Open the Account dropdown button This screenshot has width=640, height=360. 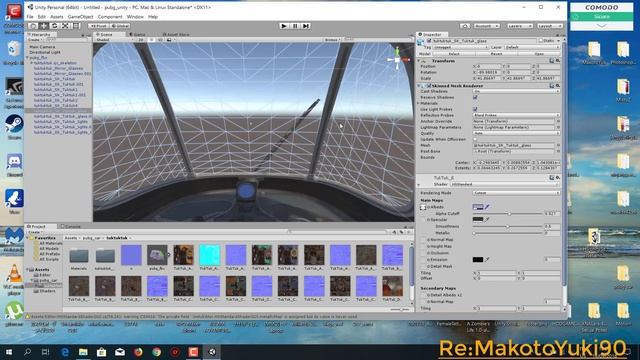[x=486, y=26]
